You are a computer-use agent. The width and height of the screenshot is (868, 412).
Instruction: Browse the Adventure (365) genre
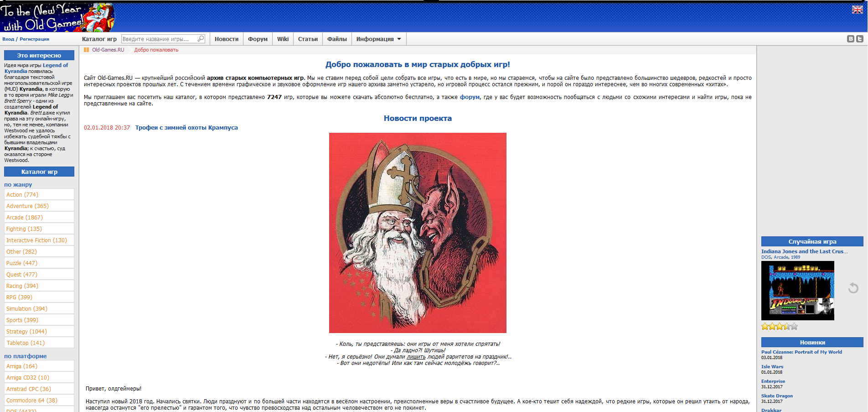click(x=39, y=206)
